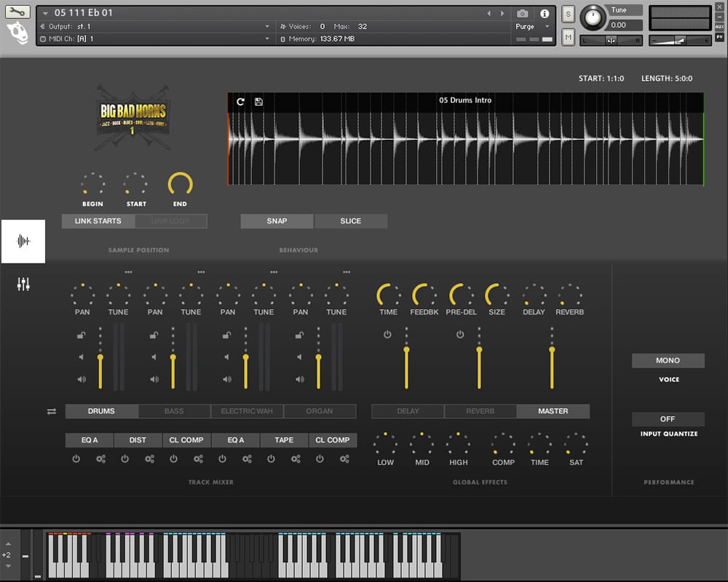Open the instrument info icon
The image size is (728, 582).
(545, 13)
